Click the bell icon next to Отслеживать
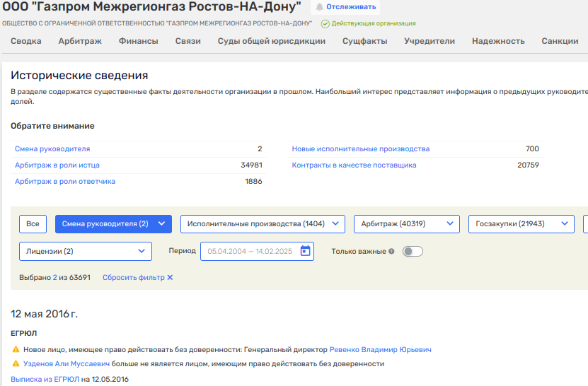 [x=319, y=7]
